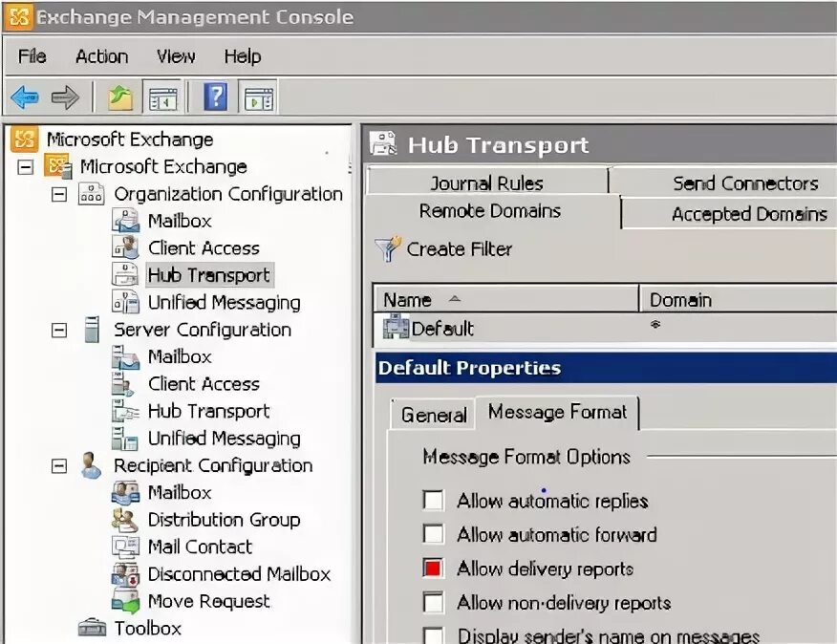Toggle Show/Hide Action Pane toolbar icon
The width and height of the screenshot is (837, 644).
pos(258,98)
